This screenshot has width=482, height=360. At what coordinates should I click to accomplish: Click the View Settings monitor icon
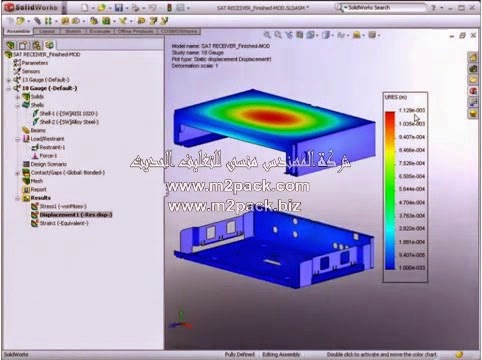[372, 35]
